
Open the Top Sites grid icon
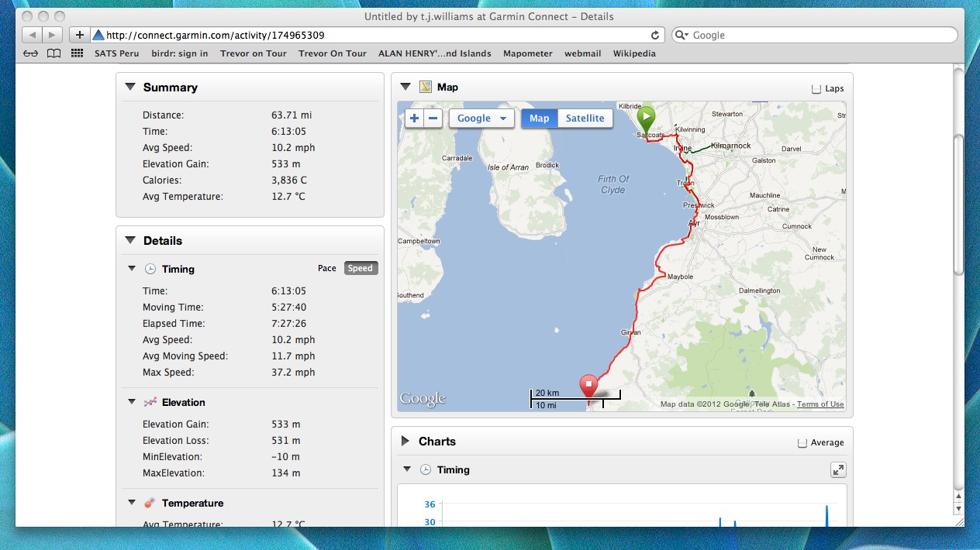[x=77, y=53]
